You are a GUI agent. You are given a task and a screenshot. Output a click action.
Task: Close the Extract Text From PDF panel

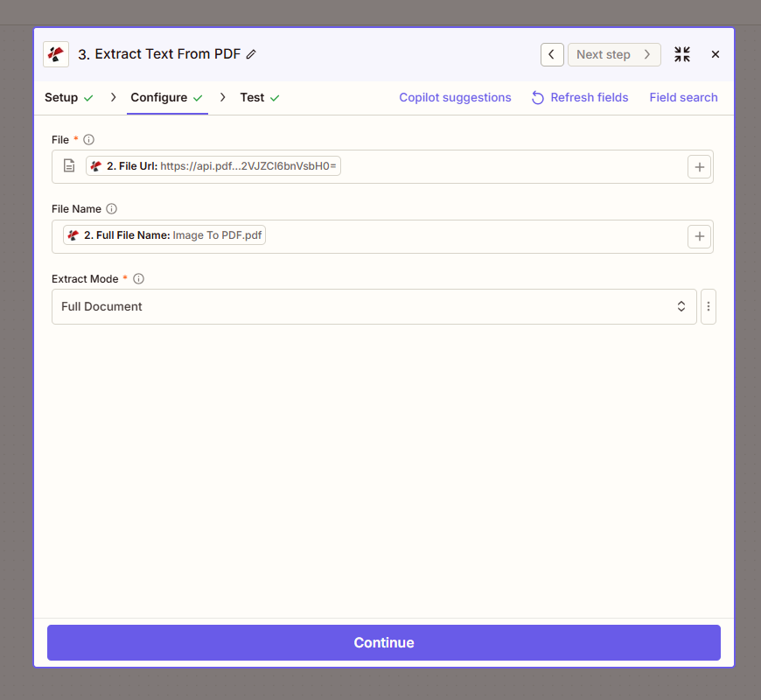pos(716,54)
